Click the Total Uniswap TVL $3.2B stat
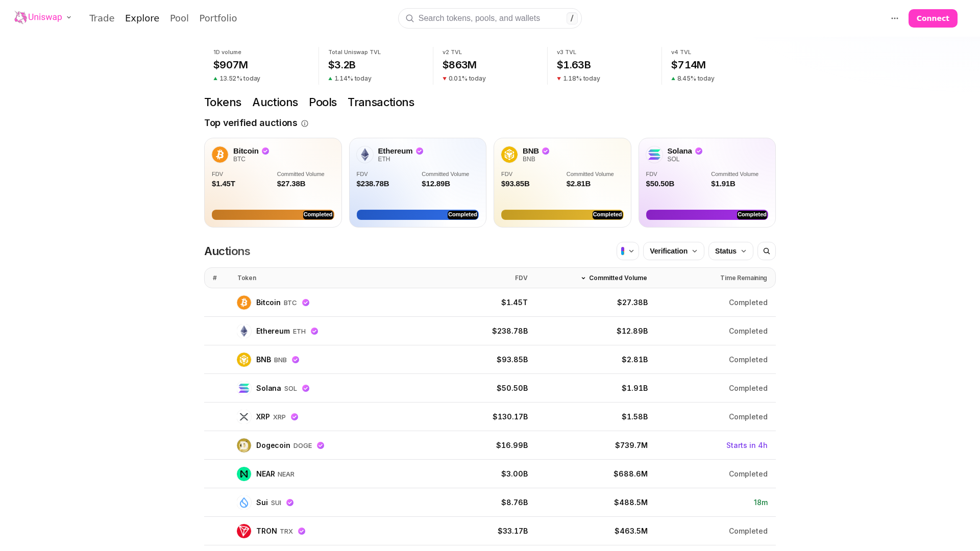Screen dimensions: 980x551 coord(355,65)
